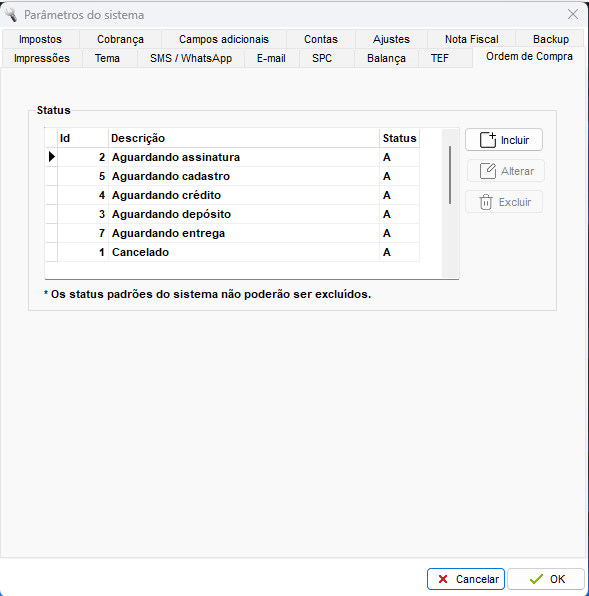Click the status list vertical scrollbar
Image resolution: width=589 pixels, height=596 pixels.
(450, 203)
